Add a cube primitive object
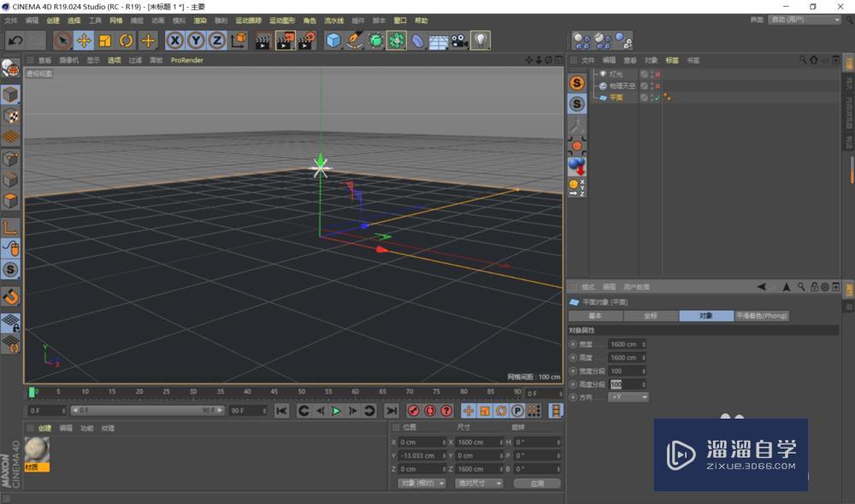This screenshot has height=504, width=855. (333, 40)
